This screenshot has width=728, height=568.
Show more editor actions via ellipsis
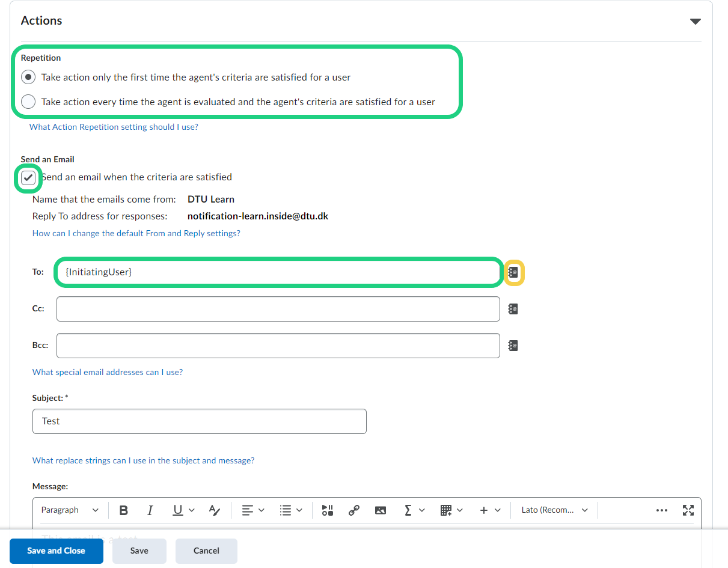click(662, 510)
